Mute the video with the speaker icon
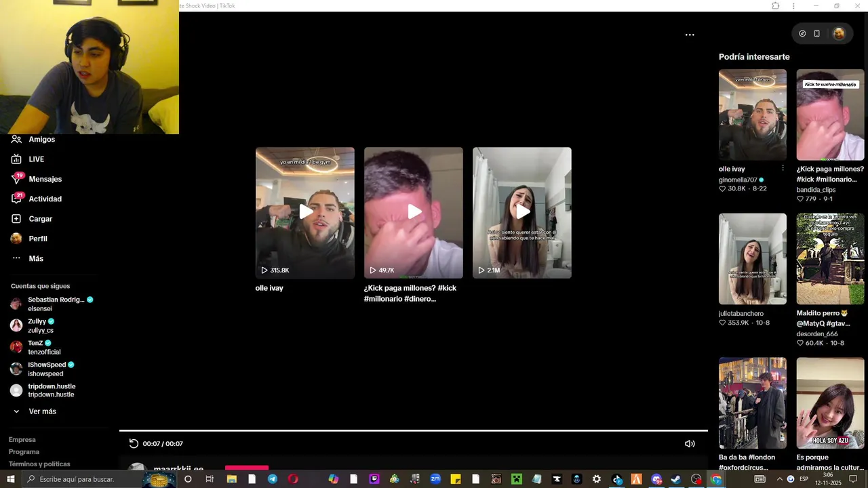This screenshot has height=488, width=868. click(690, 444)
